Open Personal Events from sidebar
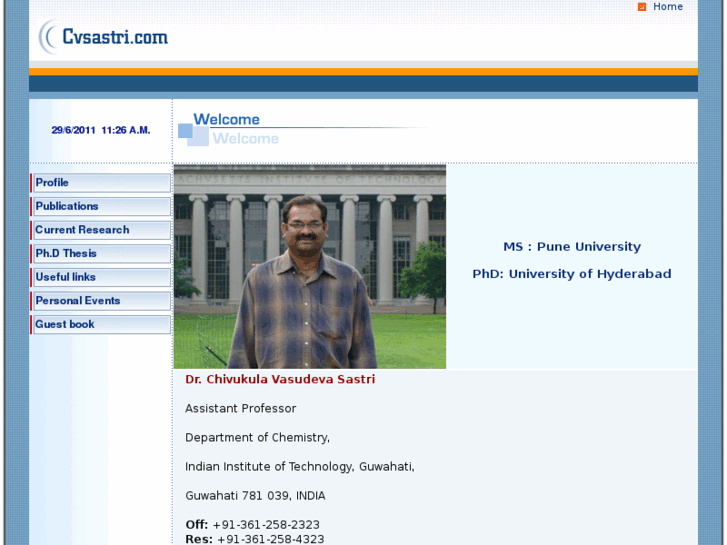Screen dimensions: 727x545 tap(101, 301)
